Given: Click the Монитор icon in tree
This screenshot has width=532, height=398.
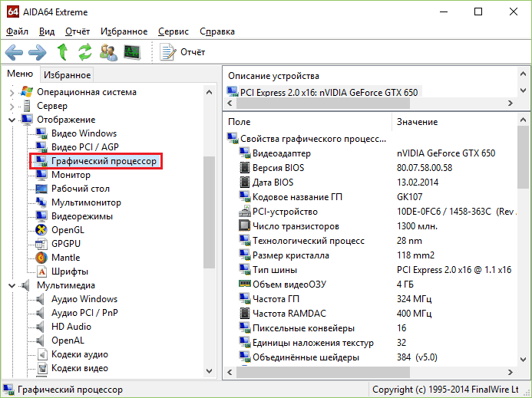Looking at the screenshot, I should [41, 175].
